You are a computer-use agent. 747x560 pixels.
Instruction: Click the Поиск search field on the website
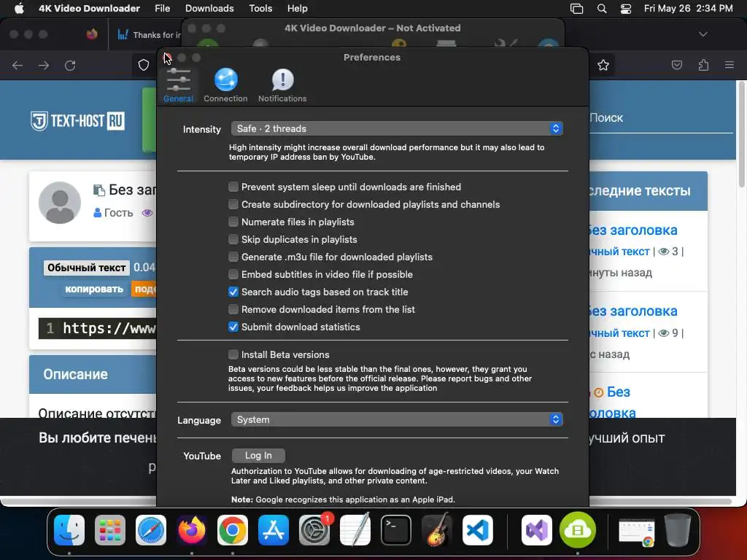pos(661,117)
